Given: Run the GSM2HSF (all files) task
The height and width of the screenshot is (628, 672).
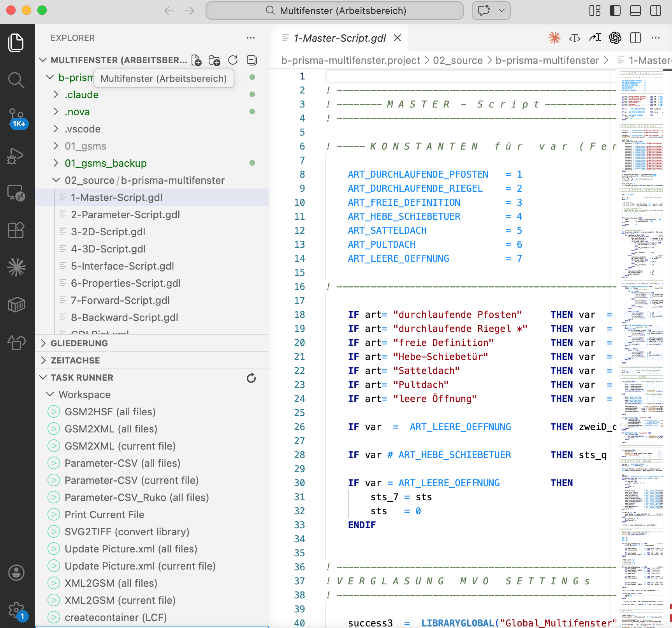Looking at the screenshot, I should tap(110, 412).
